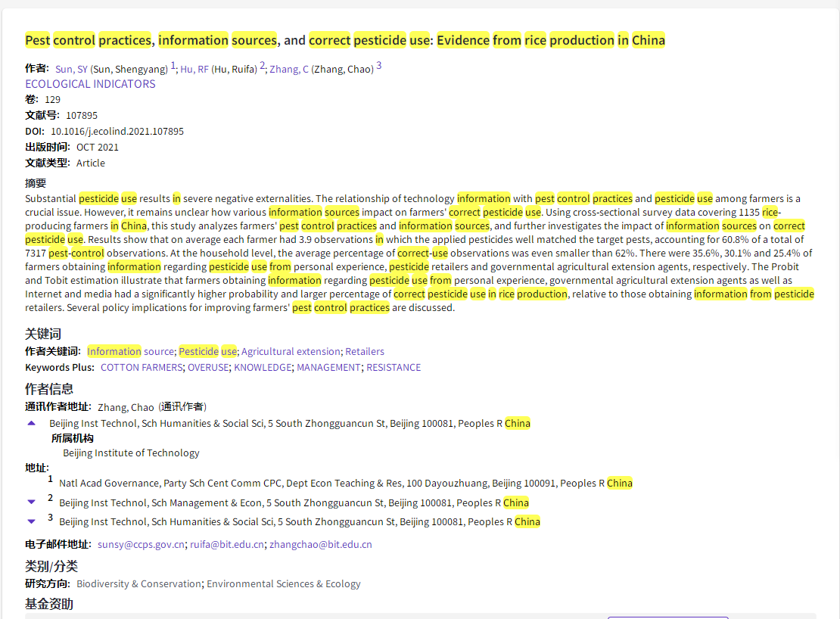Collapse the corresponding author address arrow
This screenshot has height=619, width=840.
(31, 423)
